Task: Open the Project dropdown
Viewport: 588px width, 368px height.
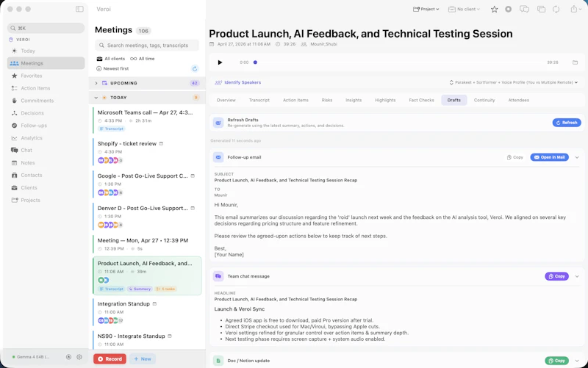Action: pos(426,9)
